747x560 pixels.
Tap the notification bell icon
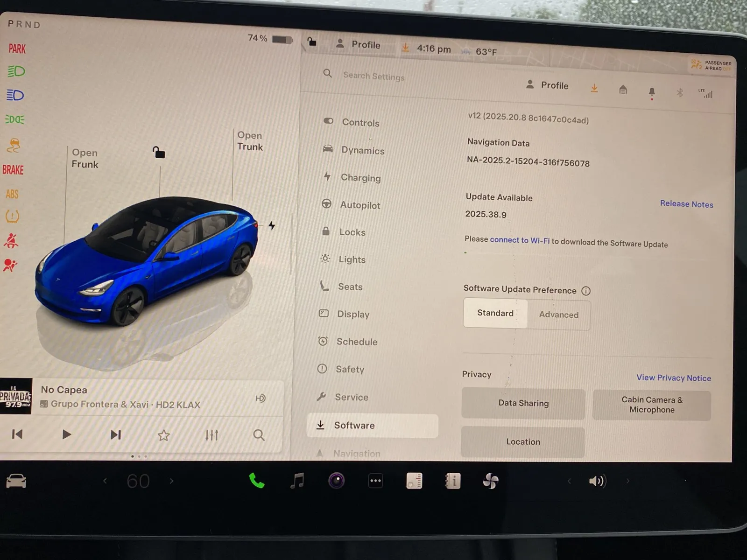(x=652, y=91)
